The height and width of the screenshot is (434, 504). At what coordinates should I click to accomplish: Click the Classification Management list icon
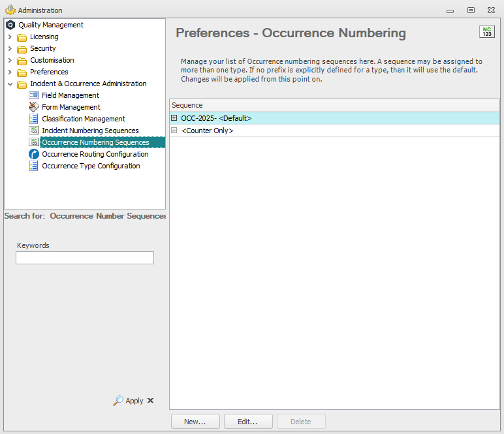tap(33, 119)
